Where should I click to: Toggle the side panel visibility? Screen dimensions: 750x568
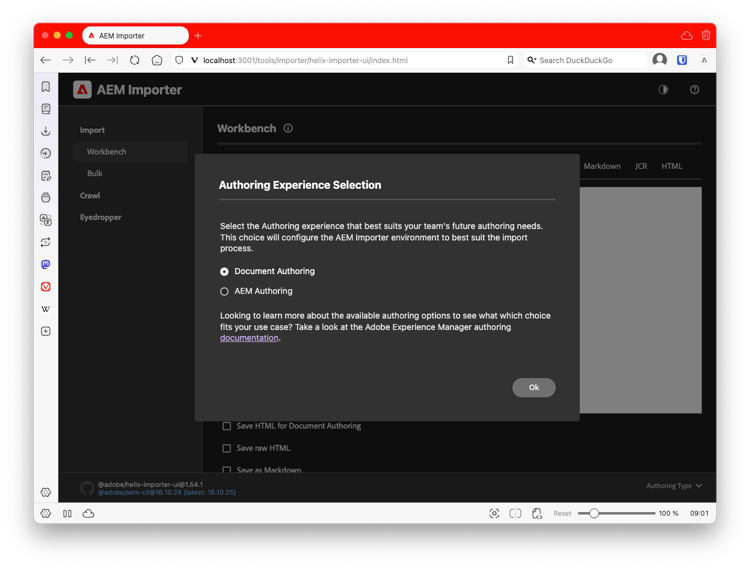pos(67,513)
